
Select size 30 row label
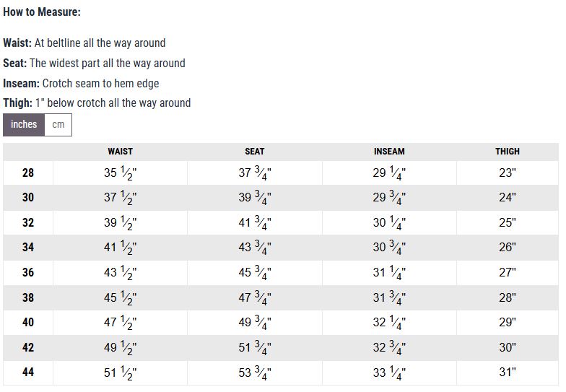(28, 198)
